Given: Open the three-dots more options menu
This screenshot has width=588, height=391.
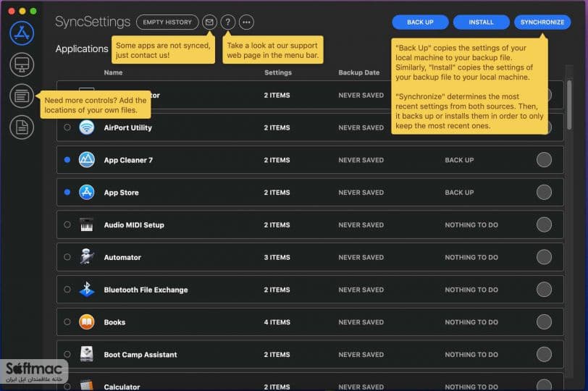Looking at the screenshot, I should (x=246, y=22).
